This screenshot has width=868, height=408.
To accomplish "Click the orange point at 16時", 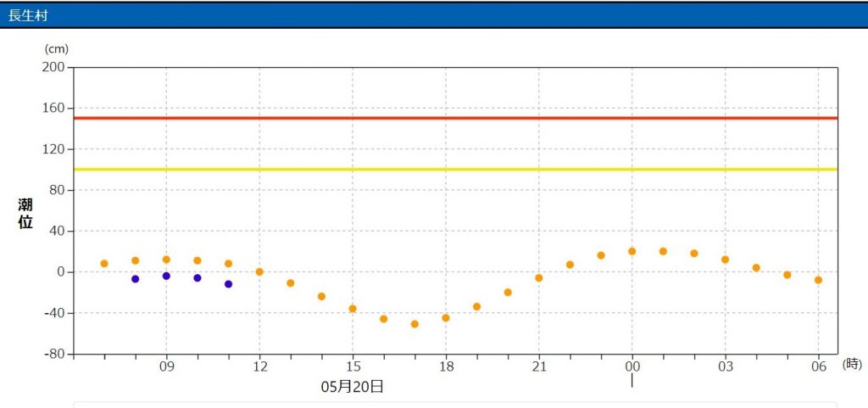I will [384, 319].
